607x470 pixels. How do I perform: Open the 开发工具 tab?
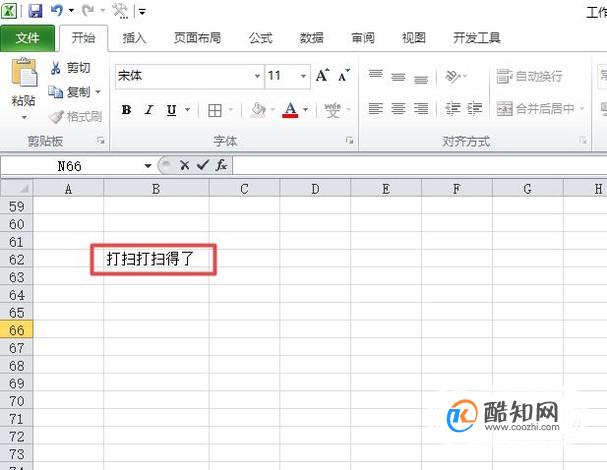[x=477, y=38]
